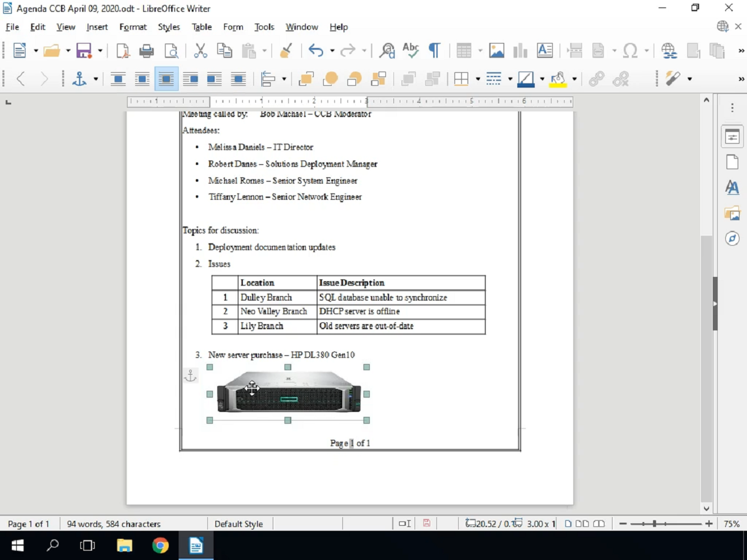Apply Wrap None (no wrap) option
The image size is (747, 560).
(118, 79)
